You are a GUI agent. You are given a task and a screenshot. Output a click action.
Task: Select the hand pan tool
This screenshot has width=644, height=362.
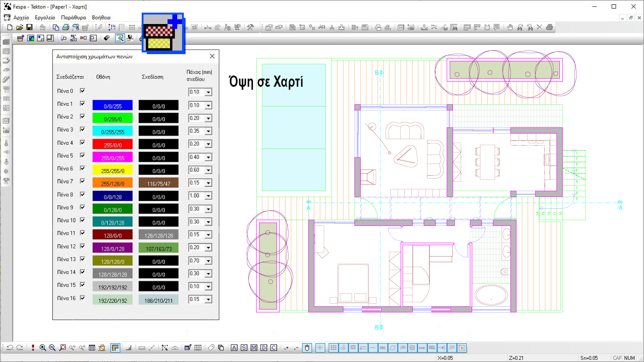510,27
